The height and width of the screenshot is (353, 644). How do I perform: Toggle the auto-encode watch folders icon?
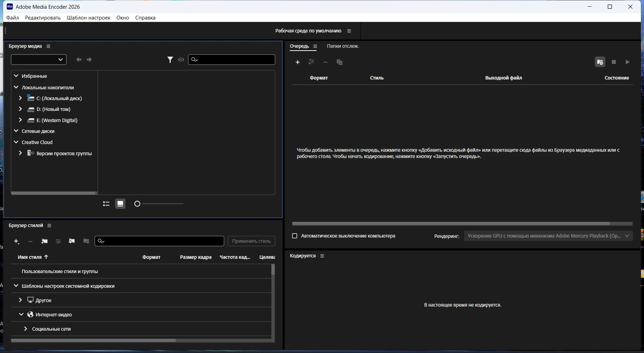(x=600, y=62)
